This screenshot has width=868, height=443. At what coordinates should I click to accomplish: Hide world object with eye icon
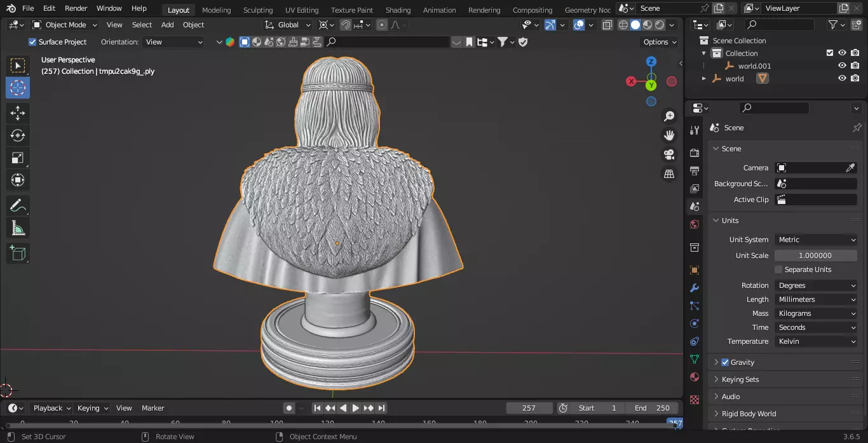(x=842, y=78)
